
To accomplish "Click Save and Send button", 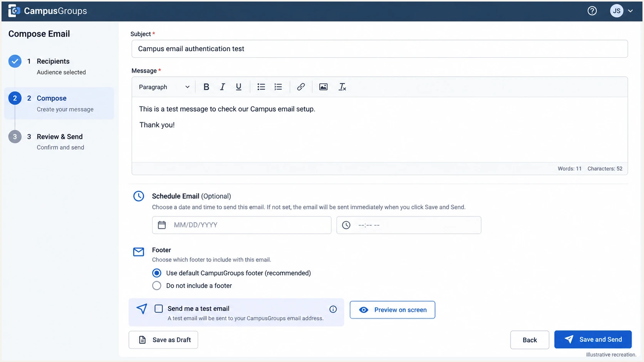I will pos(593,340).
